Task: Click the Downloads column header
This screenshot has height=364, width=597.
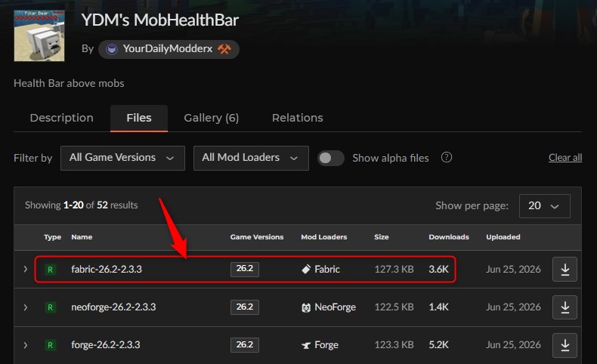Action: (x=449, y=237)
